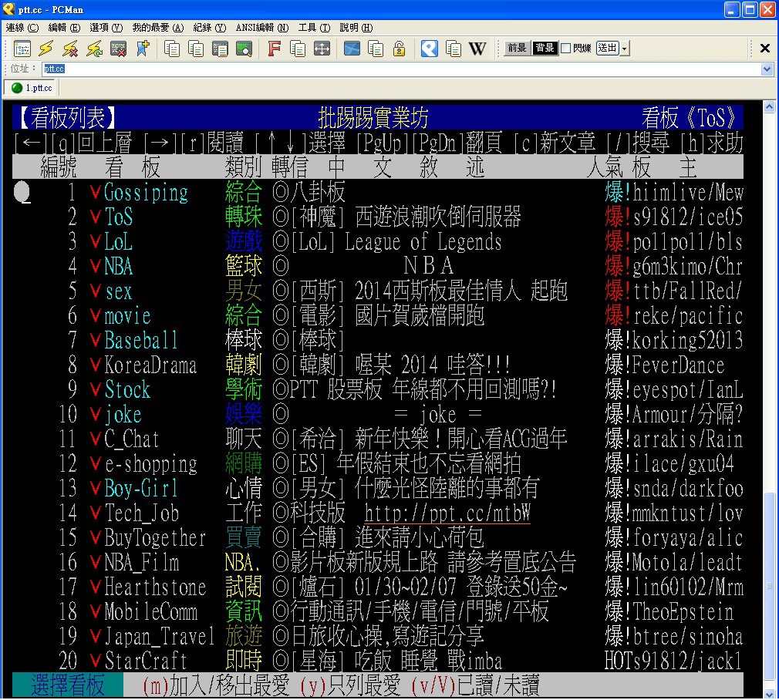This screenshot has height=700, width=779.
Task: Click the C_Chat board name
Action: 132,439
